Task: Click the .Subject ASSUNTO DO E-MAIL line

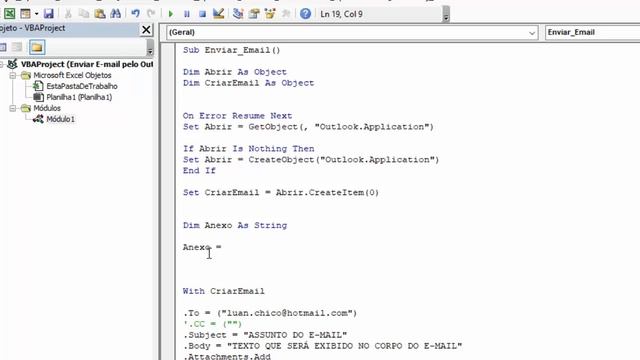Action: pyautogui.click(x=264, y=335)
